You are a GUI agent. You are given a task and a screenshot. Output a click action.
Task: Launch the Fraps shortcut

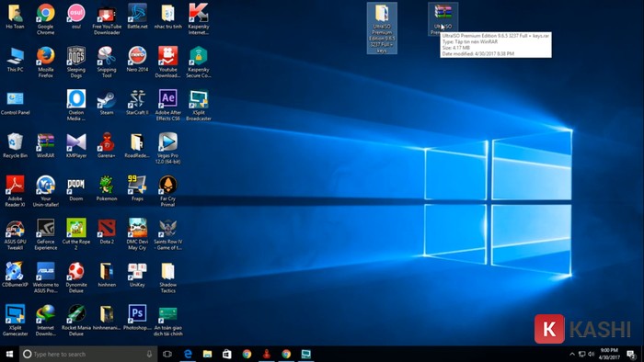pos(137,188)
